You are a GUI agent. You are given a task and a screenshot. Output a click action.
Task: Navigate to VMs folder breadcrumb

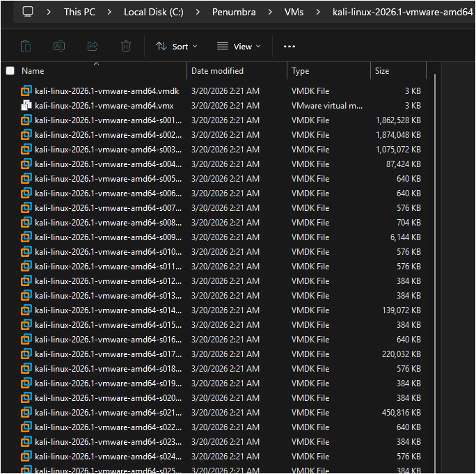(x=294, y=12)
